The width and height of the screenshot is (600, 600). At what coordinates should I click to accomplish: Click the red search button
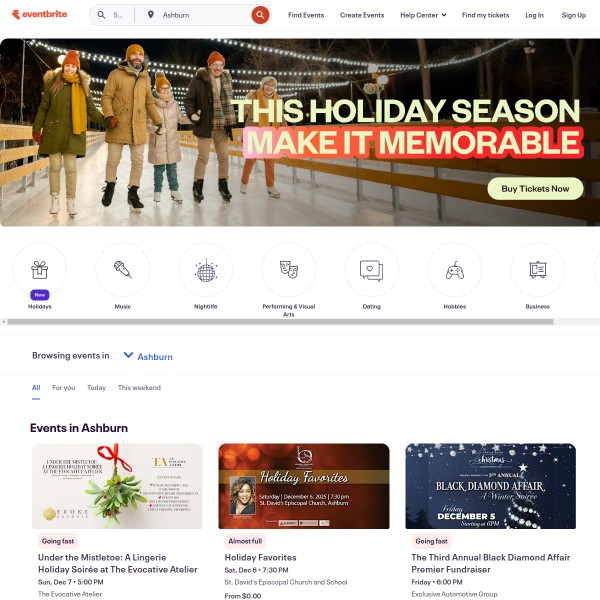pos(260,15)
